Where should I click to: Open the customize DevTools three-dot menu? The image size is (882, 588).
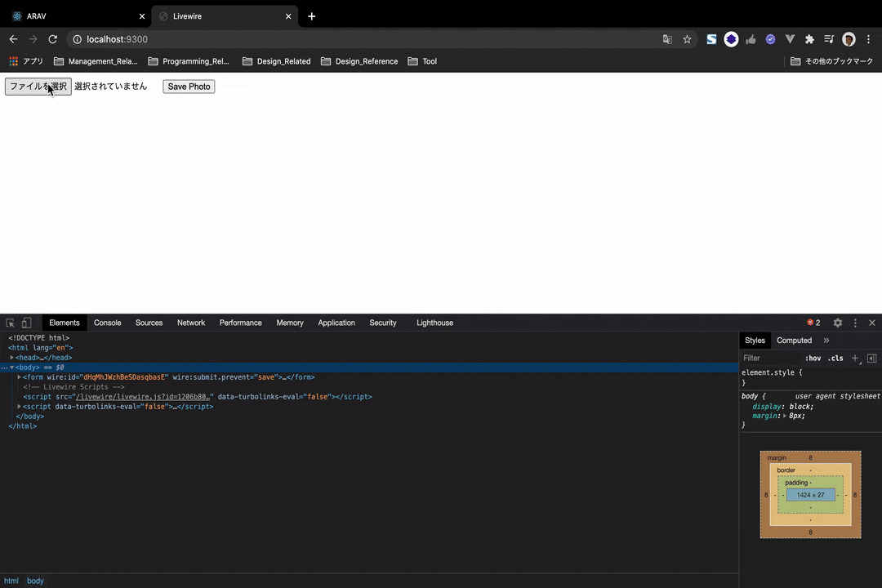(x=855, y=323)
